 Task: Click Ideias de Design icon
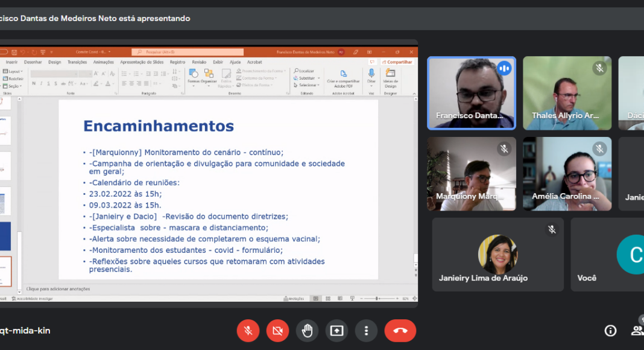(x=391, y=78)
